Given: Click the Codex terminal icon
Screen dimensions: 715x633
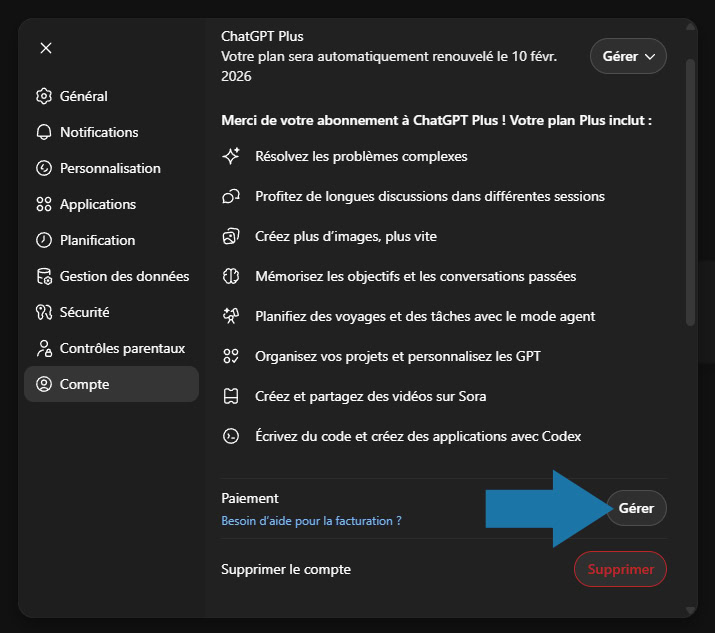Looking at the screenshot, I should point(231,436).
